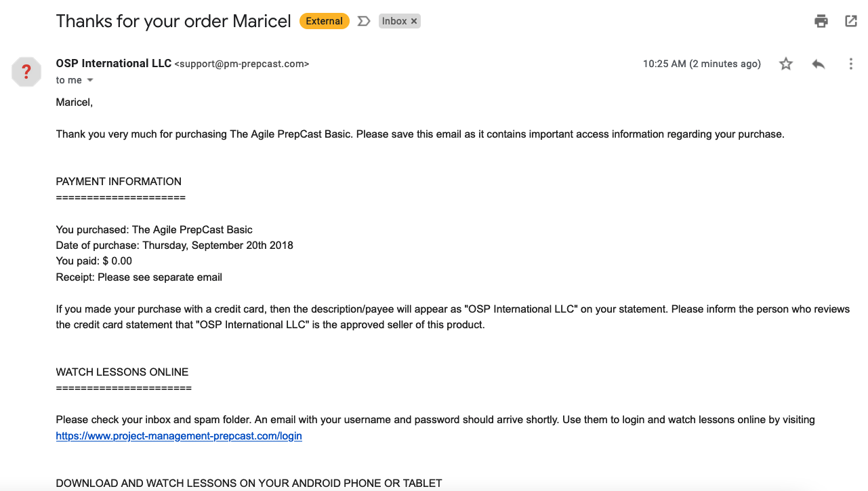Click the subject "Thanks for your order Maricel"
This screenshot has height=491, width=868.
pos(173,21)
